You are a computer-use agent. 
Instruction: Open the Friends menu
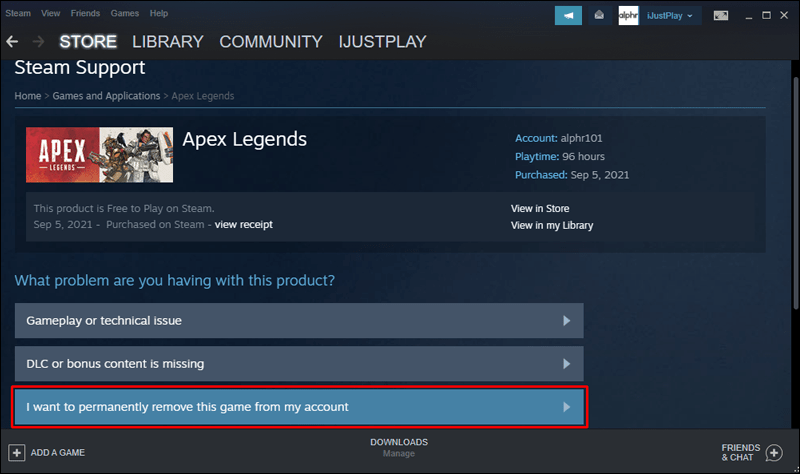point(85,13)
